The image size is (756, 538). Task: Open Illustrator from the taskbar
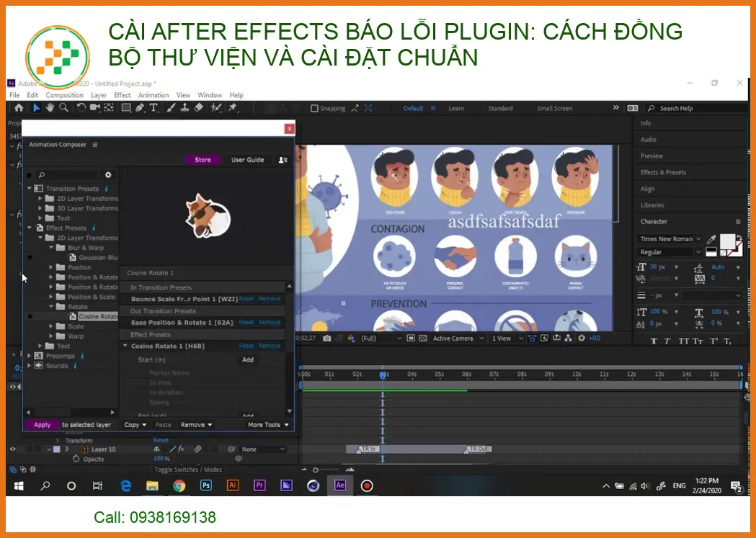click(x=232, y=485)
